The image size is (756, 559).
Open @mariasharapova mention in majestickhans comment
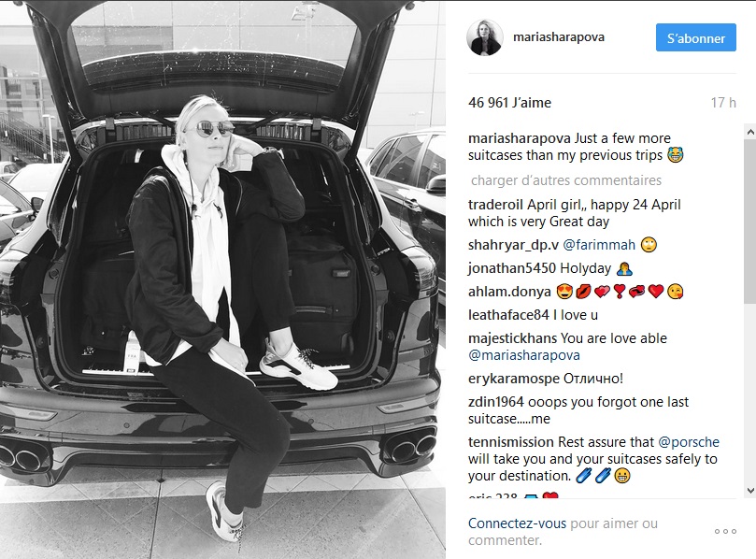click(x=524, y=355)
